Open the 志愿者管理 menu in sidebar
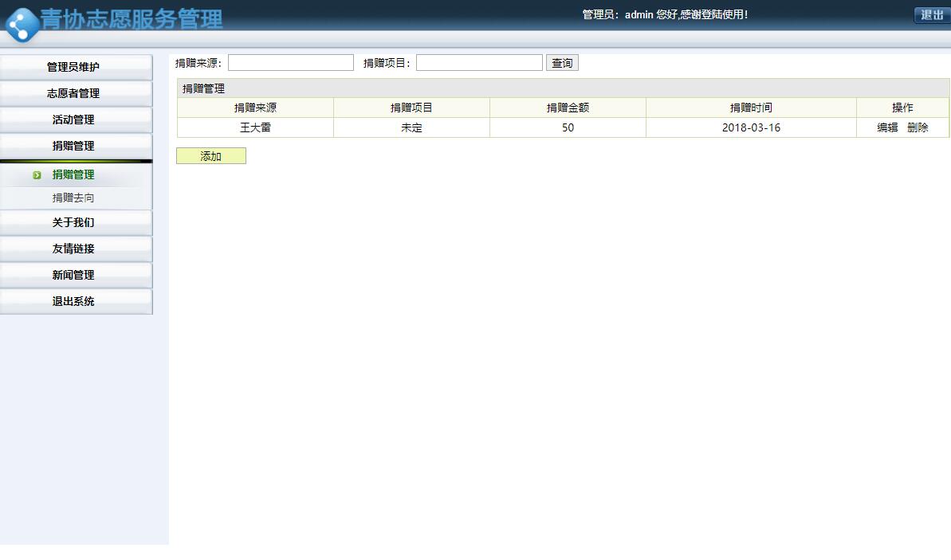 tap(76, 92)
